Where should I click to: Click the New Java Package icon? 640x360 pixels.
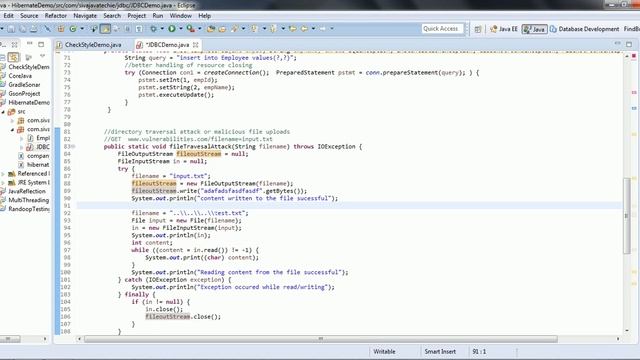coord(61,29)
